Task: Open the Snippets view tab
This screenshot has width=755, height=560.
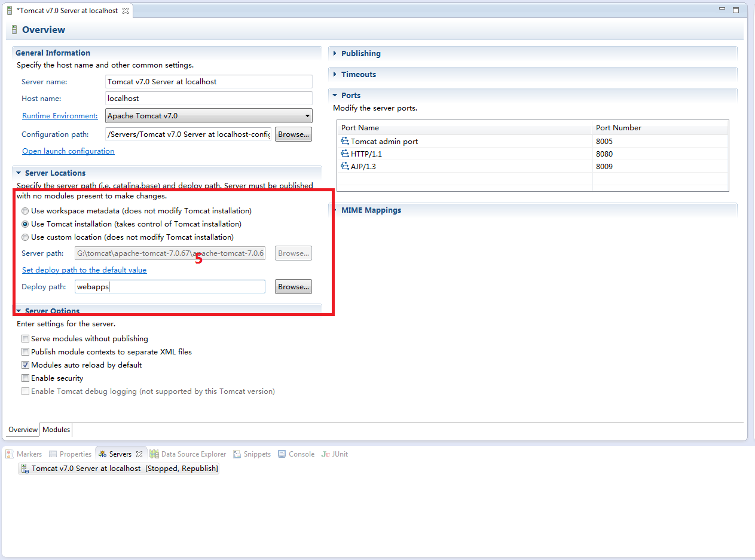Action: pyautogui.click(x=252, y=454)
